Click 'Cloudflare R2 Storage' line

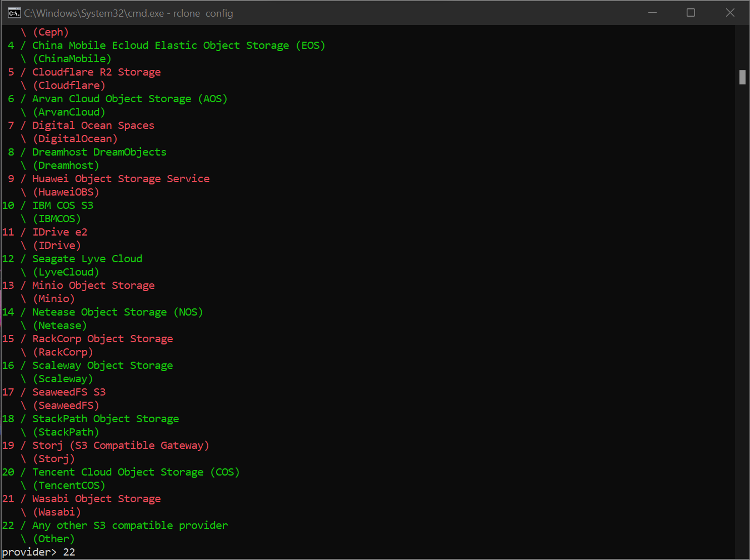97,72
